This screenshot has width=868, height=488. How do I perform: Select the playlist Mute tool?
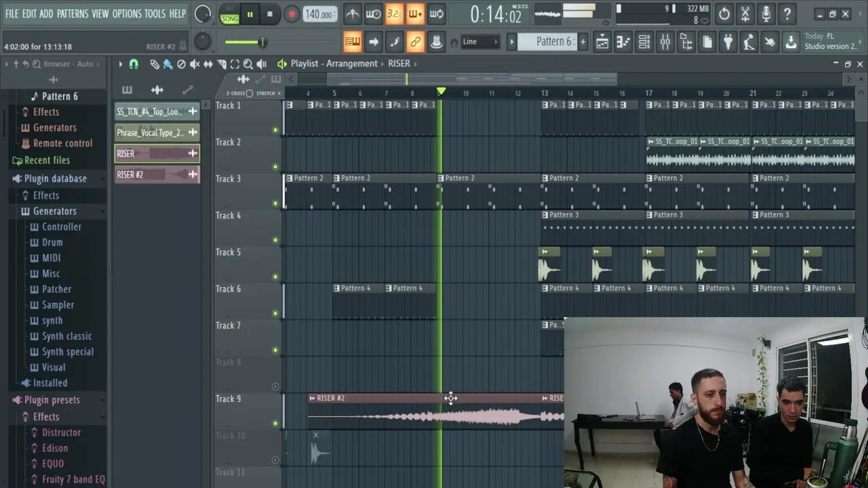195,64
